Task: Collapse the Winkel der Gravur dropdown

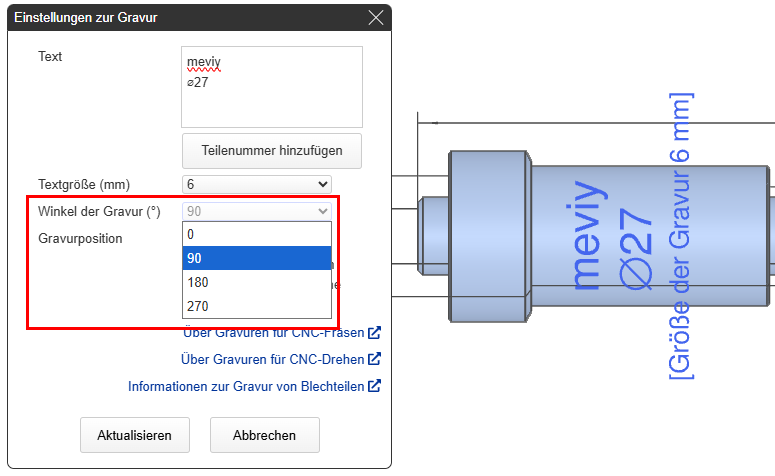Action: [x=257, y=211]
